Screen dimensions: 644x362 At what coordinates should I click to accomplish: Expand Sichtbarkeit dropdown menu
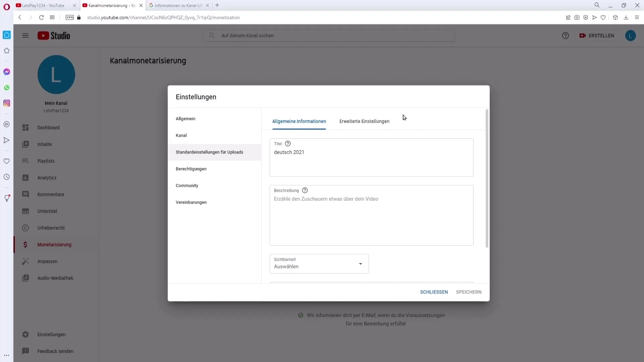361,263
